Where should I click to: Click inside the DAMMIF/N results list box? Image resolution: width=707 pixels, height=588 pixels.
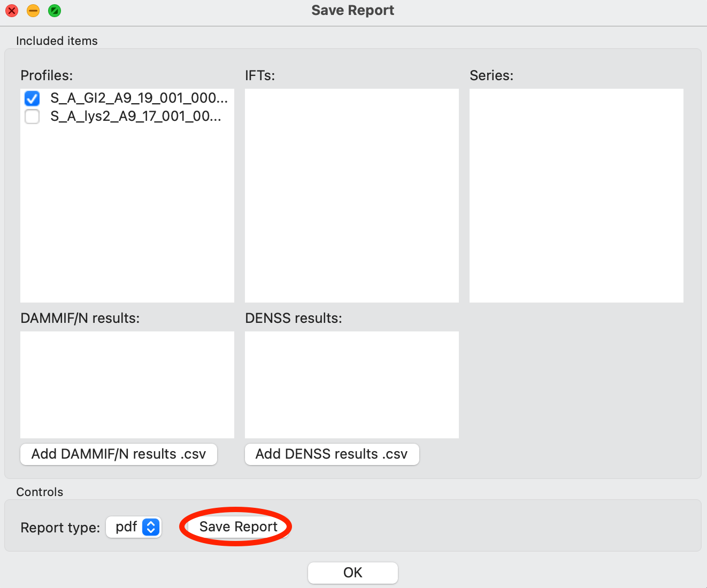127,384
